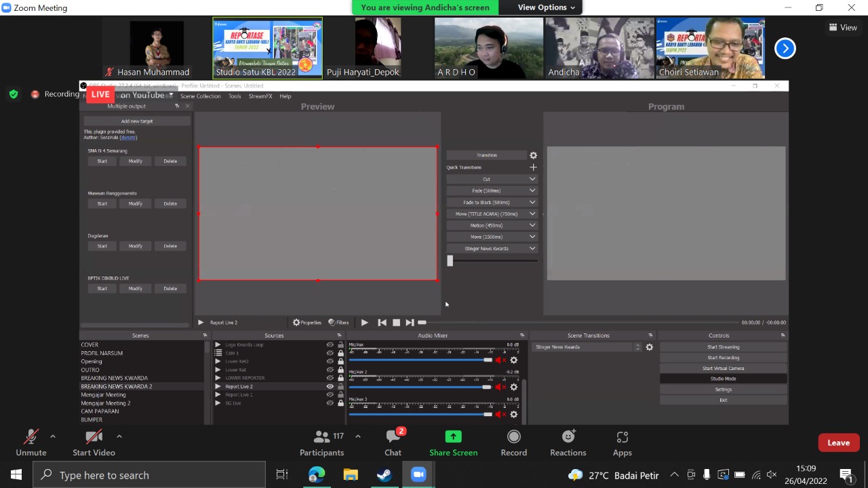The image size is (868, 488).
Task: Toggle mute for Mic/Aux 2 channel
Action: pos(500,387)
